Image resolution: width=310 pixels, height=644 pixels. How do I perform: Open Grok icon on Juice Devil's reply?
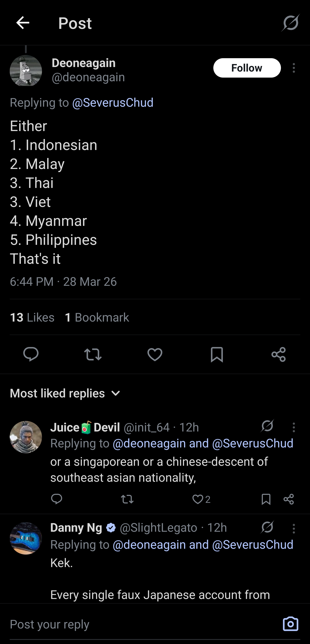click(x=267, y=426)
